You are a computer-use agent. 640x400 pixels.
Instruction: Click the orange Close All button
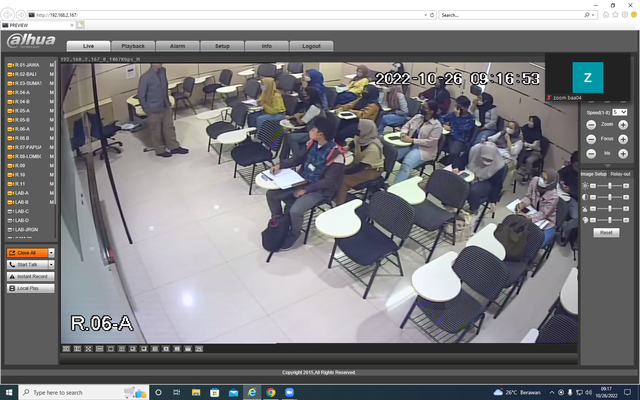tap(27, 253)
